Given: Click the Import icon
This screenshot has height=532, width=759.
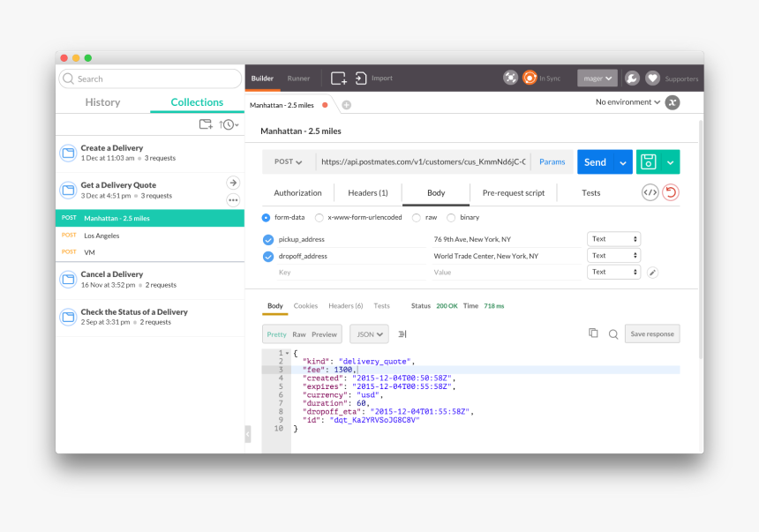Looking at the screenshot, I should coord(361,78).
